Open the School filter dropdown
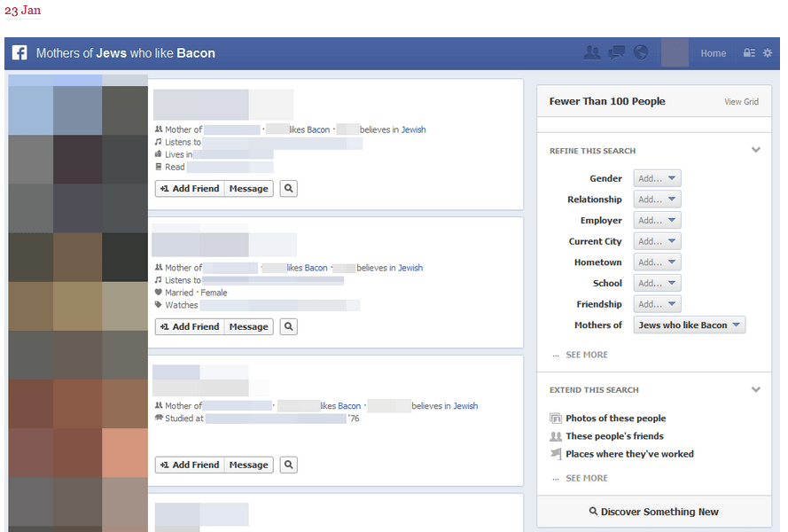 [x=658, y=283]
